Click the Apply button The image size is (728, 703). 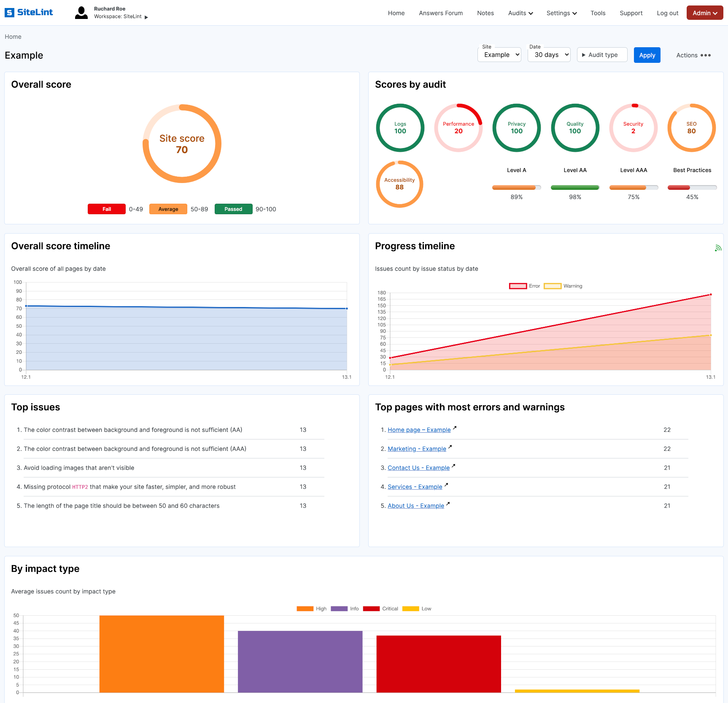647,55
